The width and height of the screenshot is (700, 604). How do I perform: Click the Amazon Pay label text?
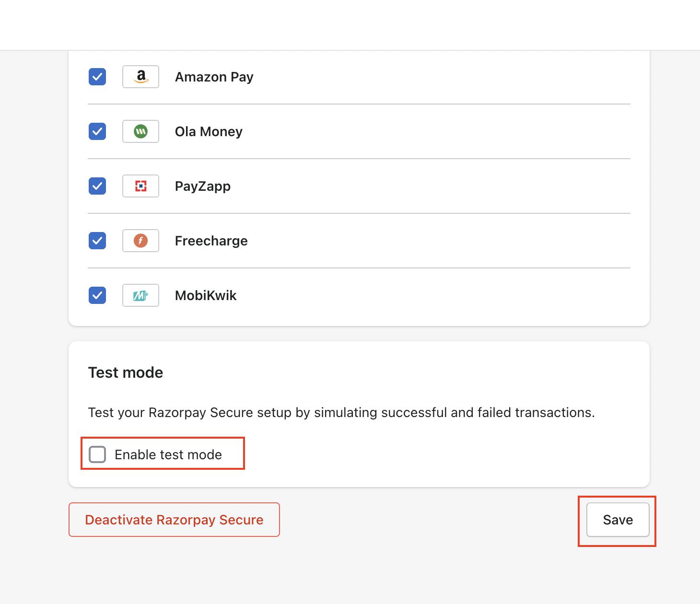pyautogui.click(x=214, y=77)
